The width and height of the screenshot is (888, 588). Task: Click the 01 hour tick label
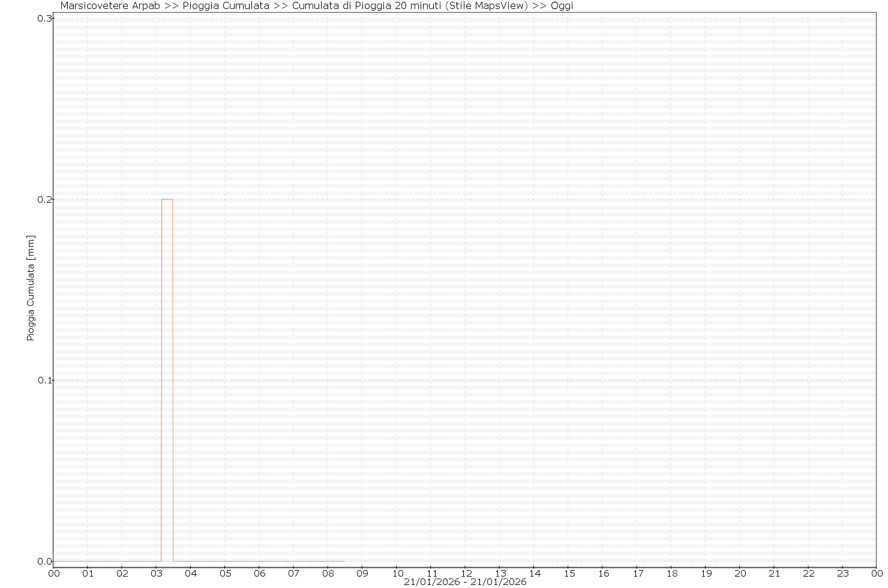click(88, 573)
